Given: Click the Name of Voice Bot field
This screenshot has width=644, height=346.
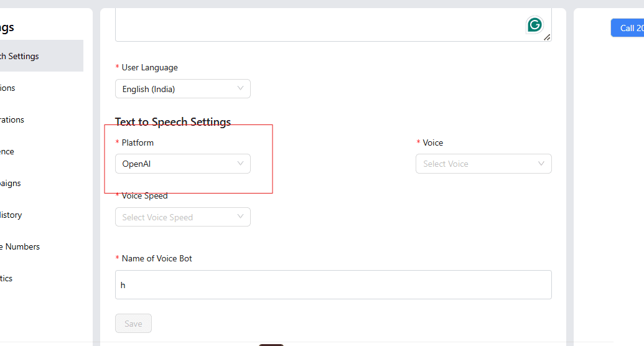Looking at the screenshot, I should [333, 285].
